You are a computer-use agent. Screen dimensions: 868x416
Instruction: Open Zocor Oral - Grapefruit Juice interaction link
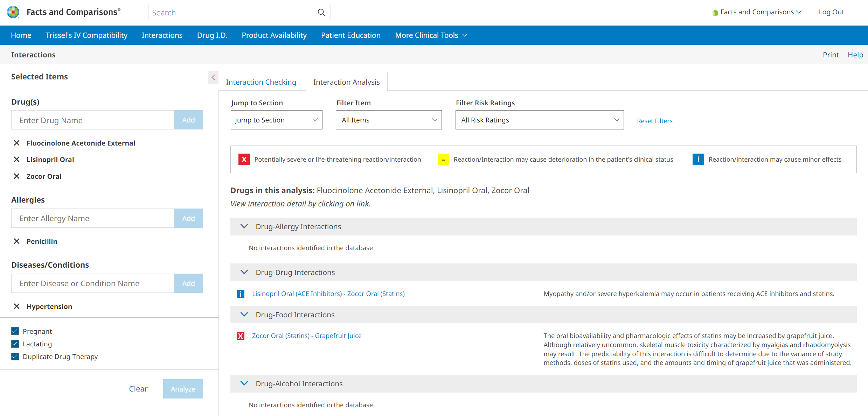(306, 336)
